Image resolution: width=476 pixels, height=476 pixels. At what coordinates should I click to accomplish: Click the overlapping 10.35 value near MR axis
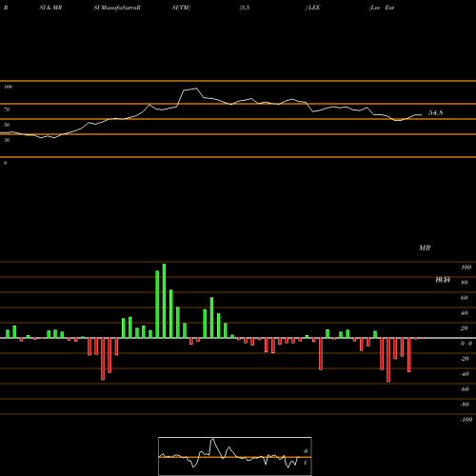click(443, 280)
